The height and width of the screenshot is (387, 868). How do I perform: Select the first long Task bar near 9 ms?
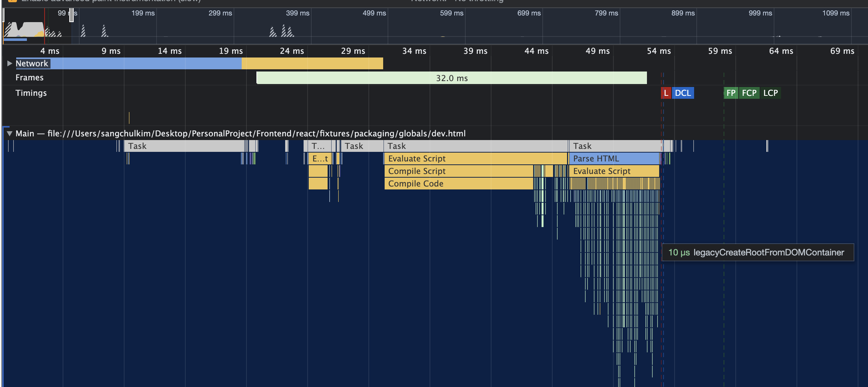point(184,146)
